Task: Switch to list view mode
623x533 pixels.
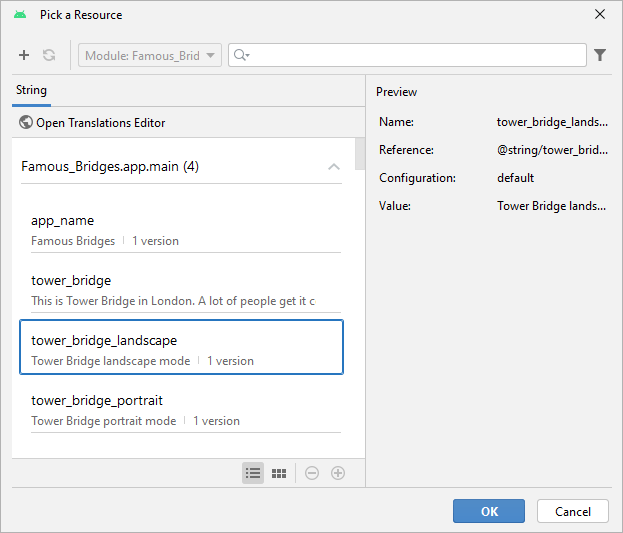Action: point(253,473)
